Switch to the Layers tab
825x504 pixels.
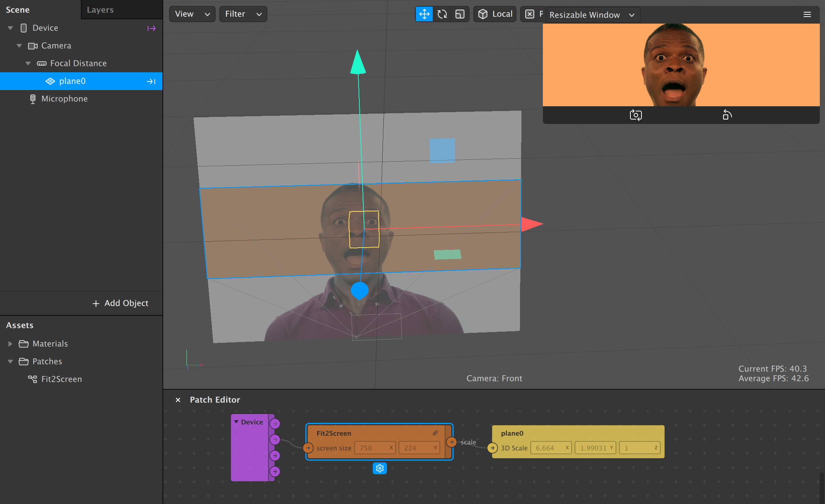tap(100, 10)
